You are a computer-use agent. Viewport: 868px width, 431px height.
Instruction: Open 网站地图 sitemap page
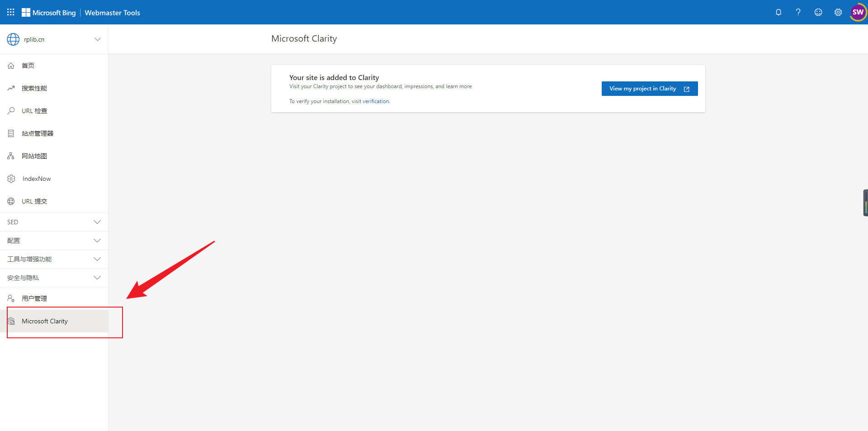34,156
